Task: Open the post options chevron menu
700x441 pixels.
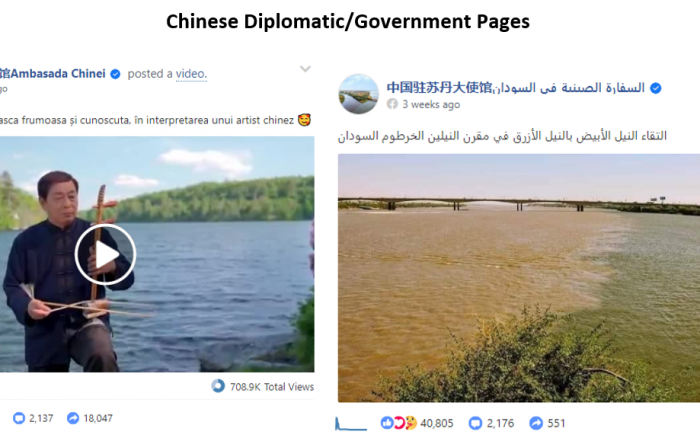Action: (x=305, y=69)
